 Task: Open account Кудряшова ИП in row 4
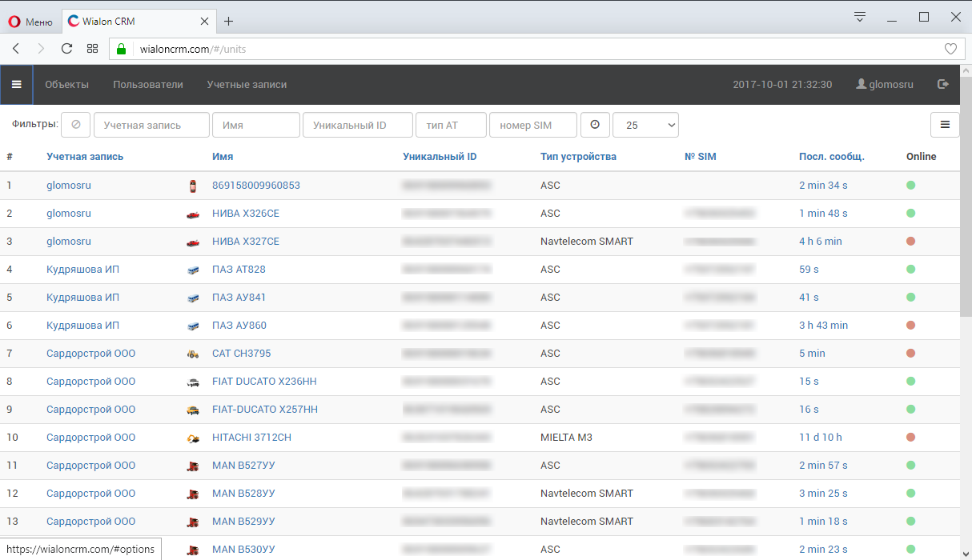82,270
